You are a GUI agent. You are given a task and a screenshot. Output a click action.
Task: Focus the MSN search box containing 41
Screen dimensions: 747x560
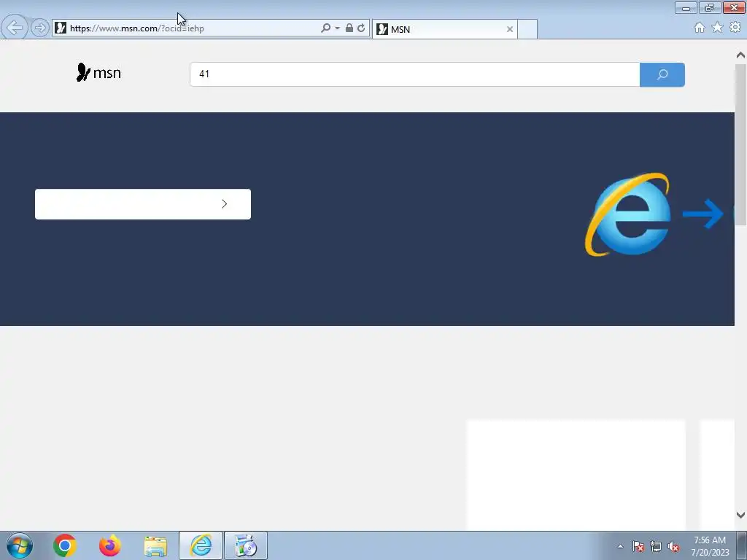[x=414, y=74]
